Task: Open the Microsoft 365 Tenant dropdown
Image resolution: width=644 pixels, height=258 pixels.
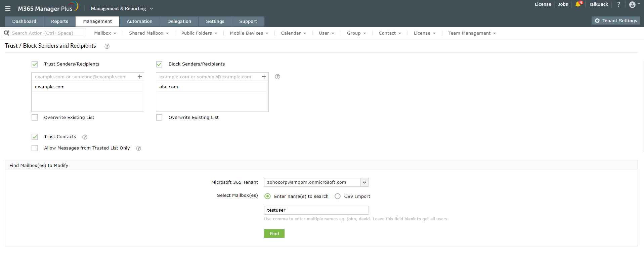Action: [316, 182]
